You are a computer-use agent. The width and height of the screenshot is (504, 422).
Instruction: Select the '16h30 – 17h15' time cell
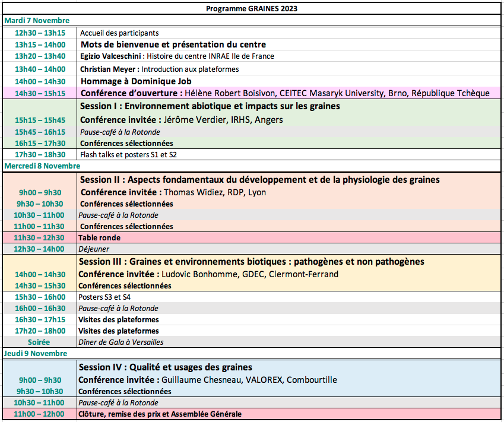tap(40, 320)
